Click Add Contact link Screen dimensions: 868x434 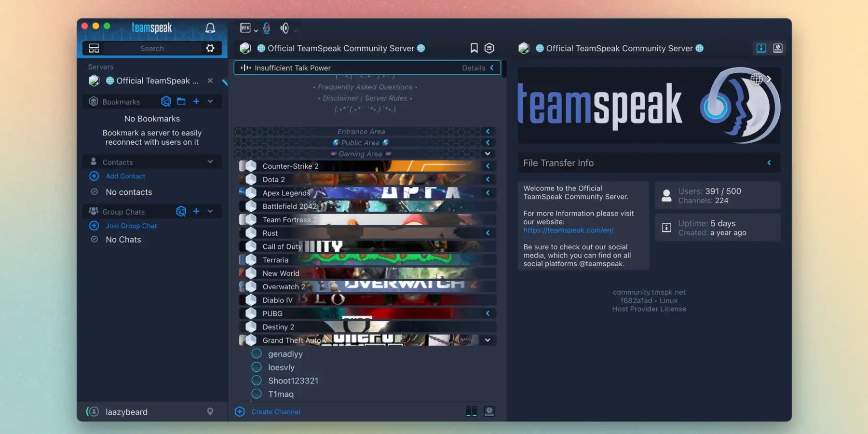point(125,176)
